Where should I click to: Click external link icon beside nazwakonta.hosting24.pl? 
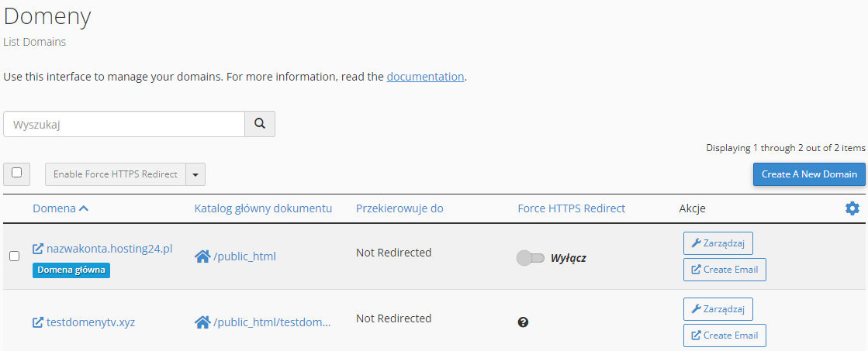pos(38,249)
